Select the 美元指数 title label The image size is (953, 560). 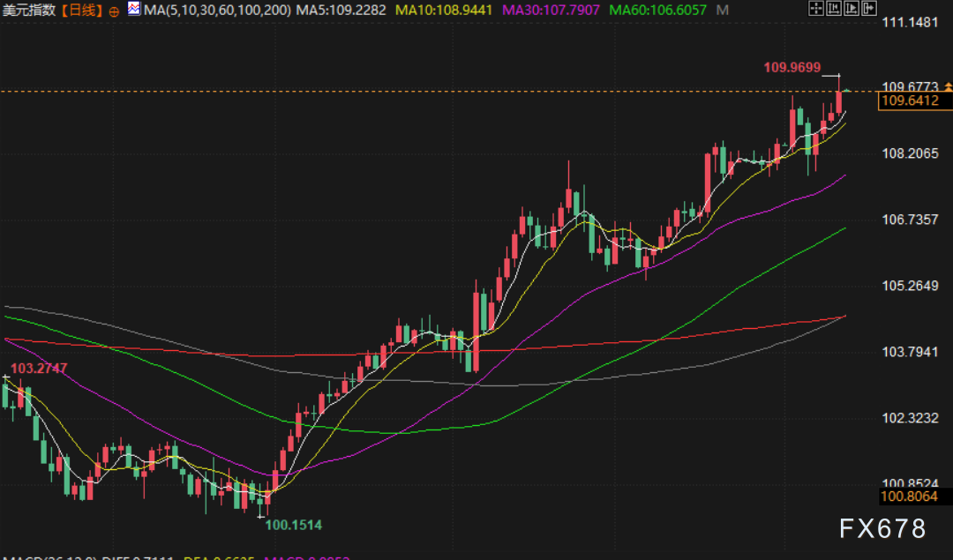[x=32, y=11]
